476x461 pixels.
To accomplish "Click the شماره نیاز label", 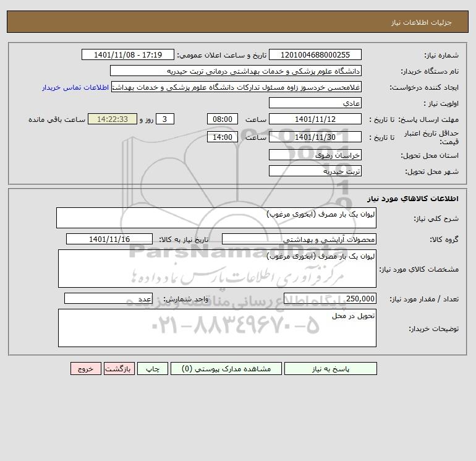I will (x=441, y=55).
